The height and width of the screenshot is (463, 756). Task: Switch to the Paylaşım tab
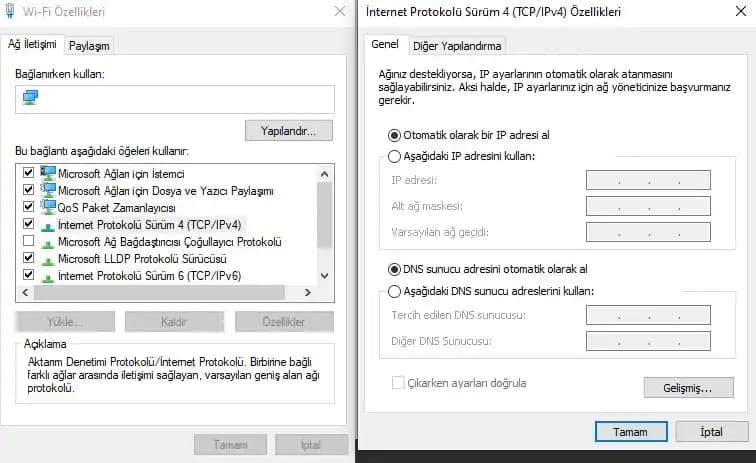click(x=89, y=46)
